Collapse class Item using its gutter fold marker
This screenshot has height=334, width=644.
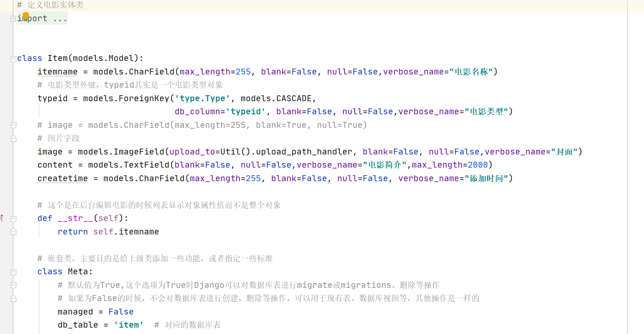(x=13, y=59)
